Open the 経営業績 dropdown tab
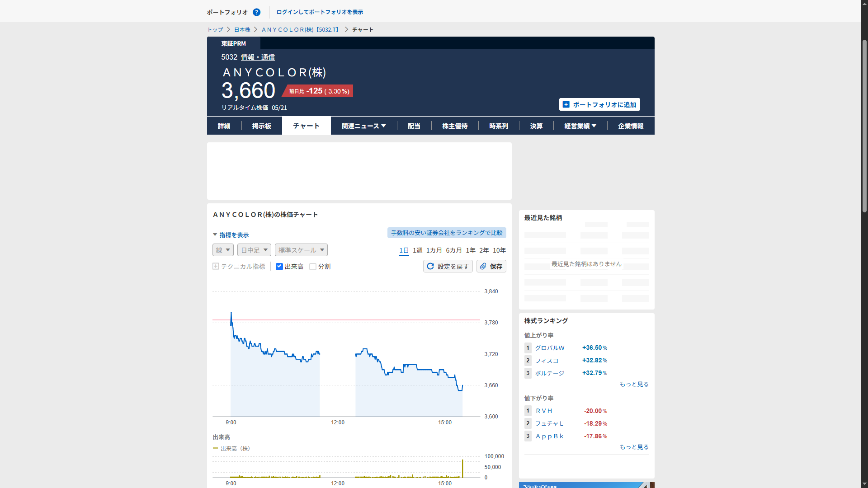 click(x=580, y=126)
